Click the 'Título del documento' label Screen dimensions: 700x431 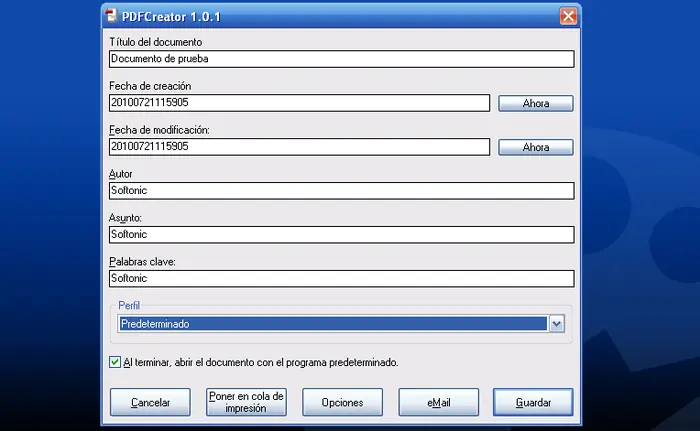click(156, 42)
